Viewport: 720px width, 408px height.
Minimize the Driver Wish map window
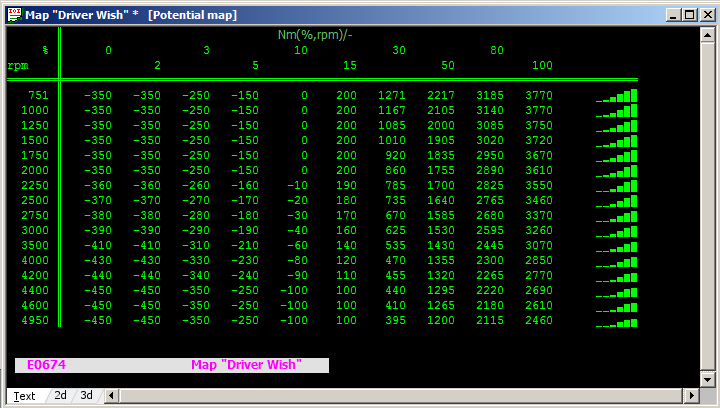point(673,15)
